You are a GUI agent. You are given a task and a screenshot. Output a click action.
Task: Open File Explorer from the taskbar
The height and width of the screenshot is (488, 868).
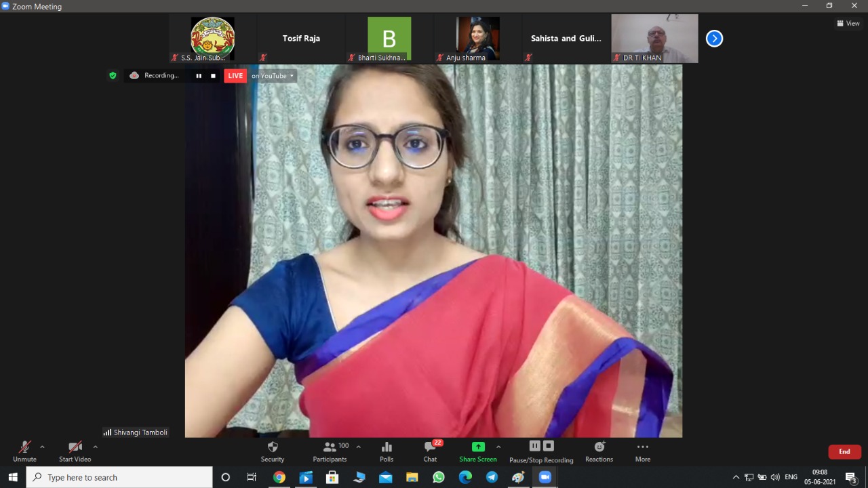412,477
